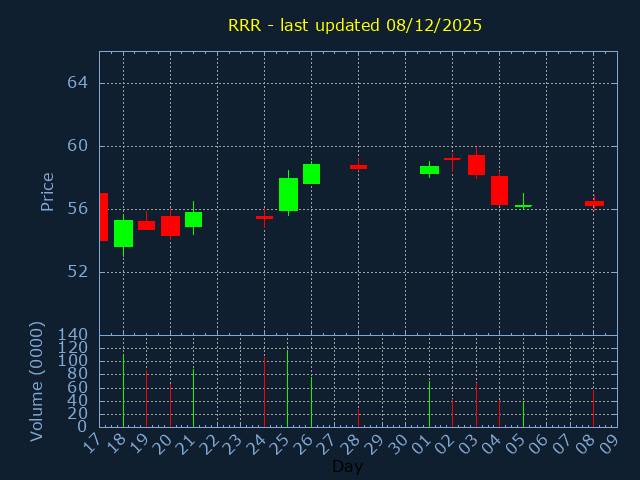
Task: Click the Price y-axis title
Action: [x=47, y=191]
